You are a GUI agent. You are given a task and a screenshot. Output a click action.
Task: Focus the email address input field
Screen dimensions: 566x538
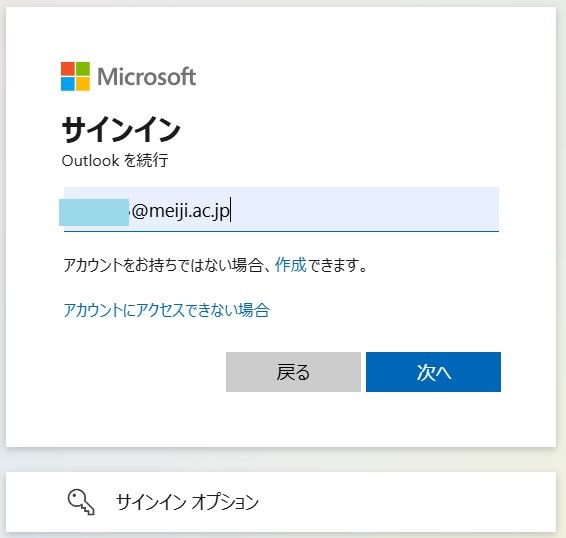281,209
